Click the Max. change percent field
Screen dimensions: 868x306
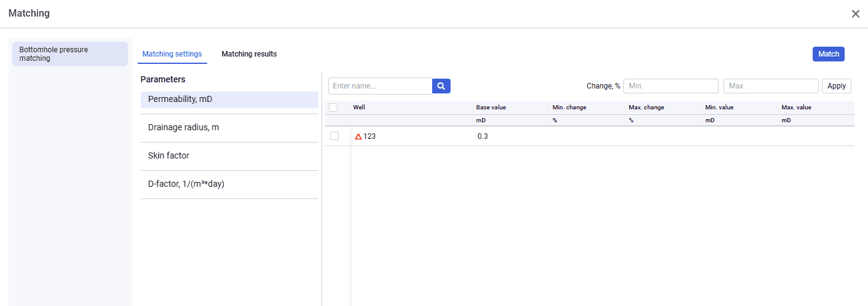[771, 86]
